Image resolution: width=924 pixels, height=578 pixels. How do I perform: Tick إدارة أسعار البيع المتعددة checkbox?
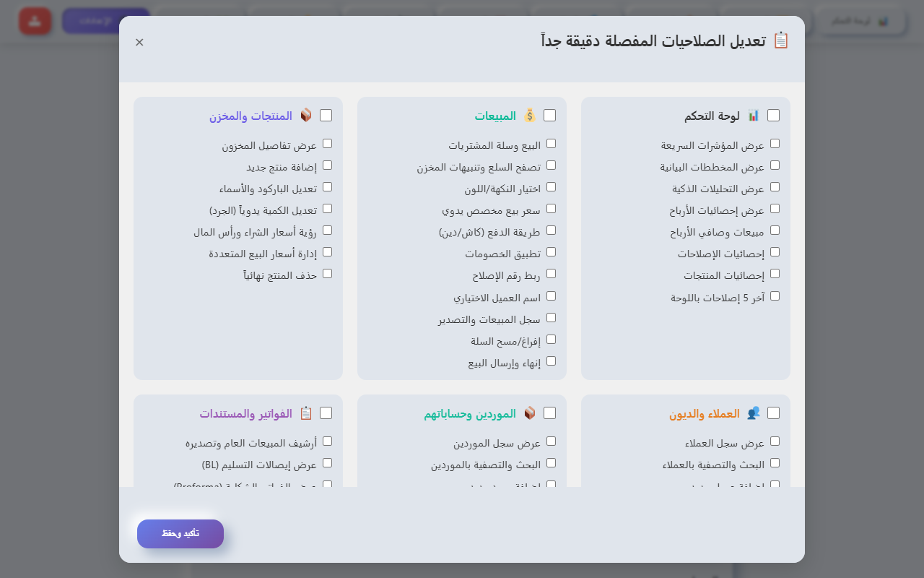(327, 252)
